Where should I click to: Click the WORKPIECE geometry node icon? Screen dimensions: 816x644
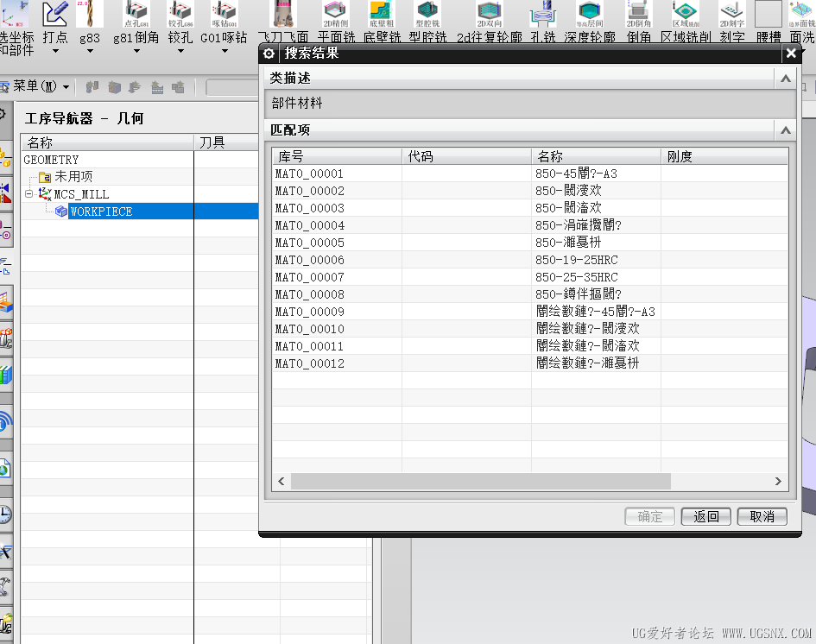tap(61, 212)
